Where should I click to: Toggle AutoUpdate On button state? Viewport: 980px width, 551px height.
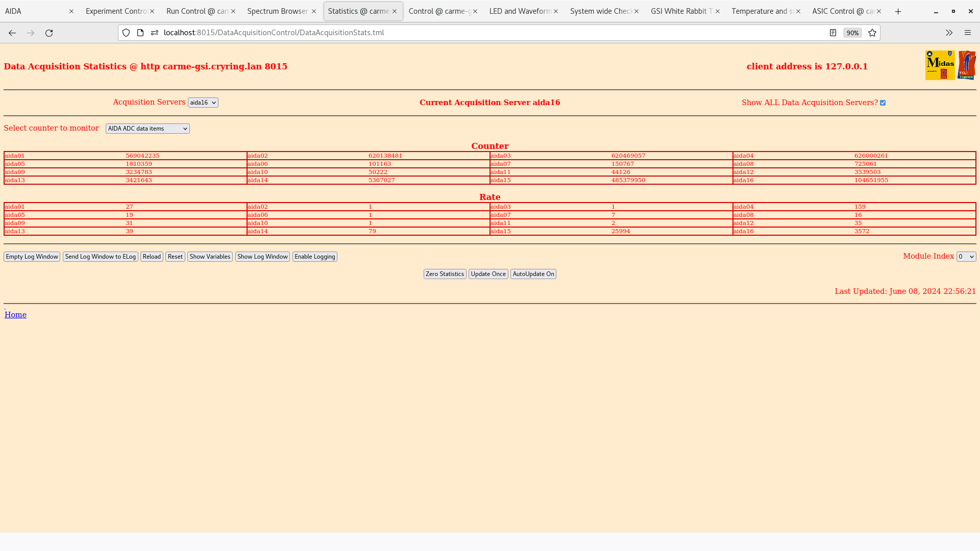pyautogui.click(x=533, y=274)
